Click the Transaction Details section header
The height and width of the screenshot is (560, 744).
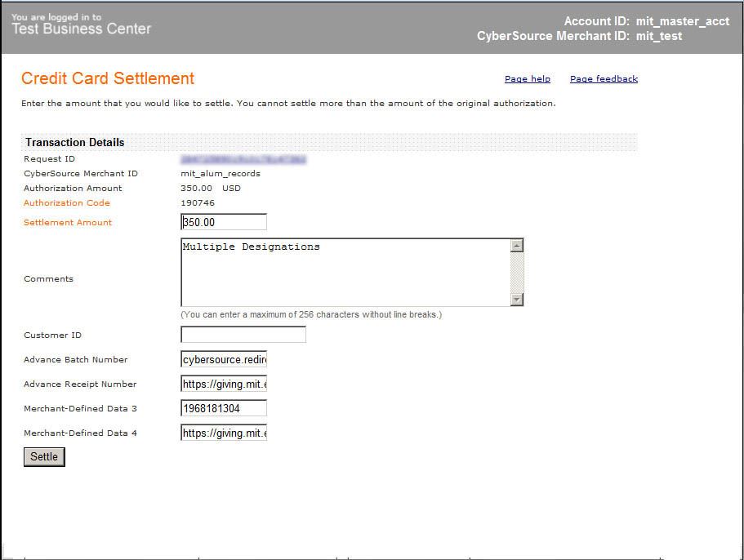(74, 142)
